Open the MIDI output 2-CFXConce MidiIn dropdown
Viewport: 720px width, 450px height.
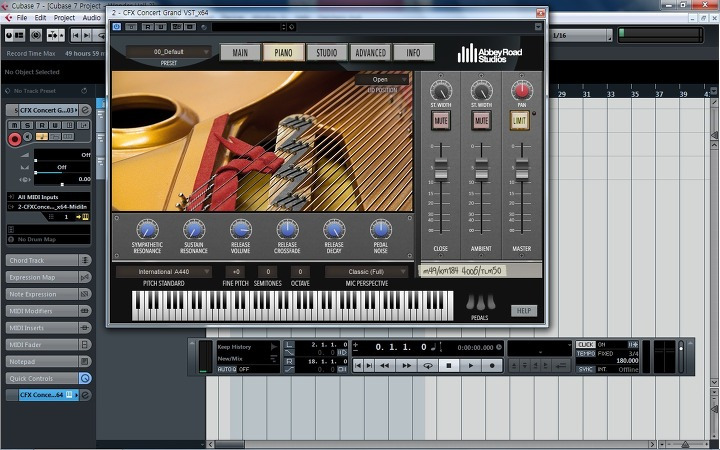(48, 207)
